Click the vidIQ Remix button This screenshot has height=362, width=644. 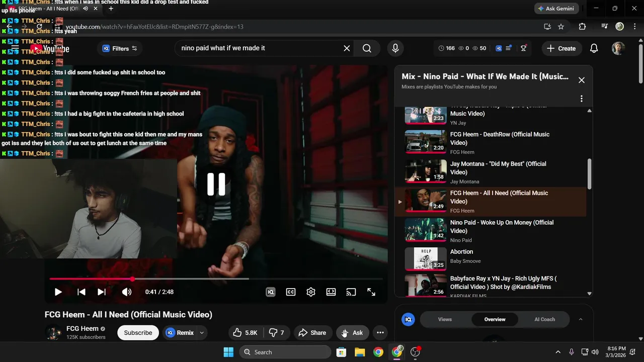pyautogui.click(x=180, y=333)
